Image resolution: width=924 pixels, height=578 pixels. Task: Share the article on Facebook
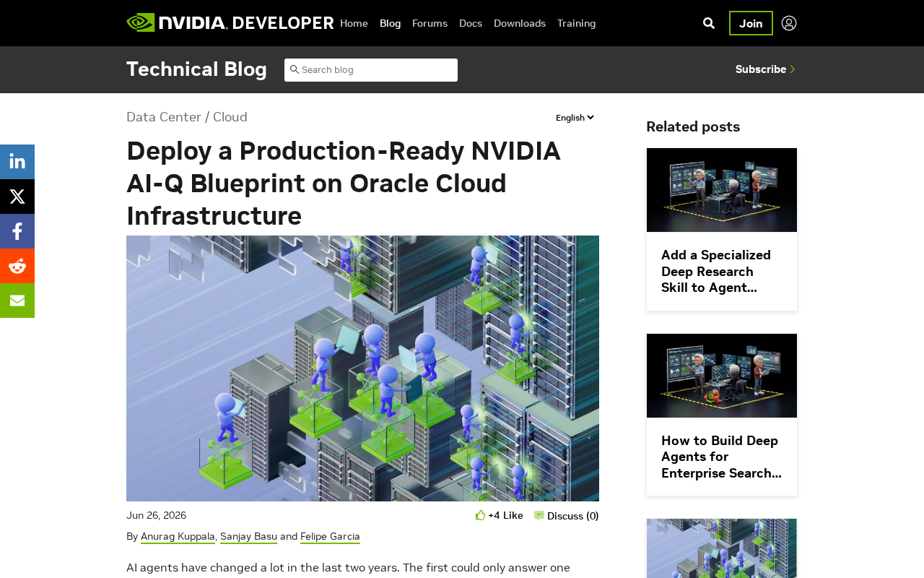[17, 231]
